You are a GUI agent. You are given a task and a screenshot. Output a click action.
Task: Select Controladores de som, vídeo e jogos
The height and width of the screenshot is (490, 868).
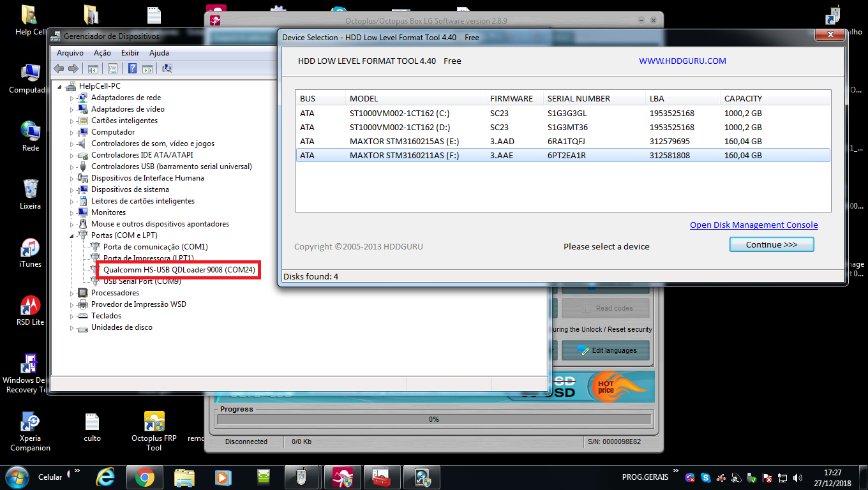click(x=153, y=144)
